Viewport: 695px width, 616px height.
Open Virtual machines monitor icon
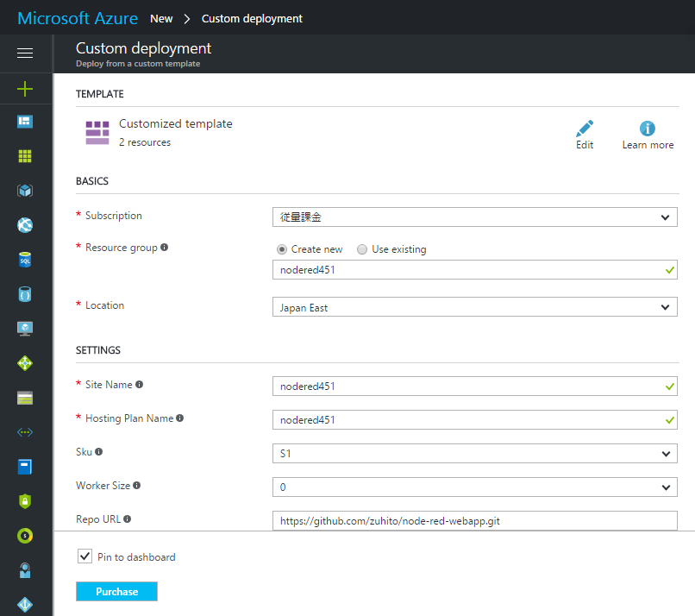pos(25,329)
